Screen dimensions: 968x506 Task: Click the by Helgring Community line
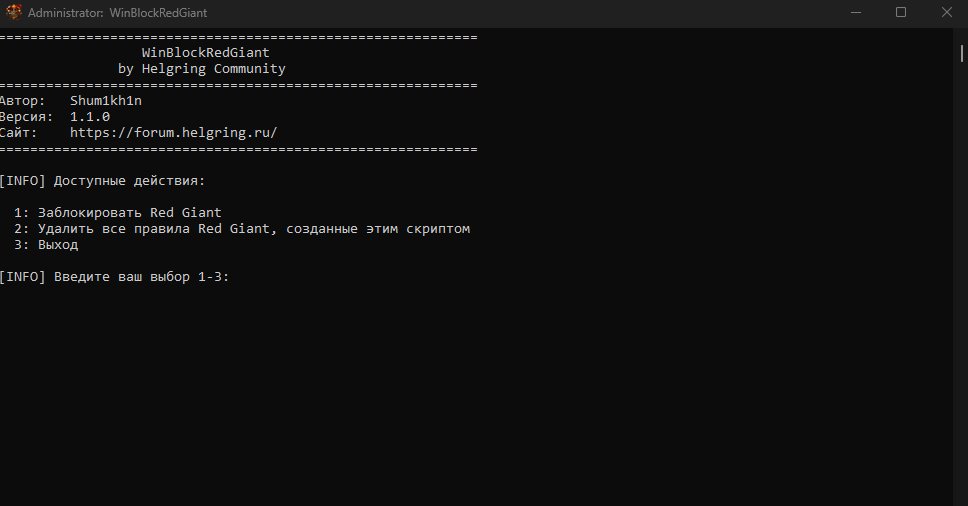[202, 68]
